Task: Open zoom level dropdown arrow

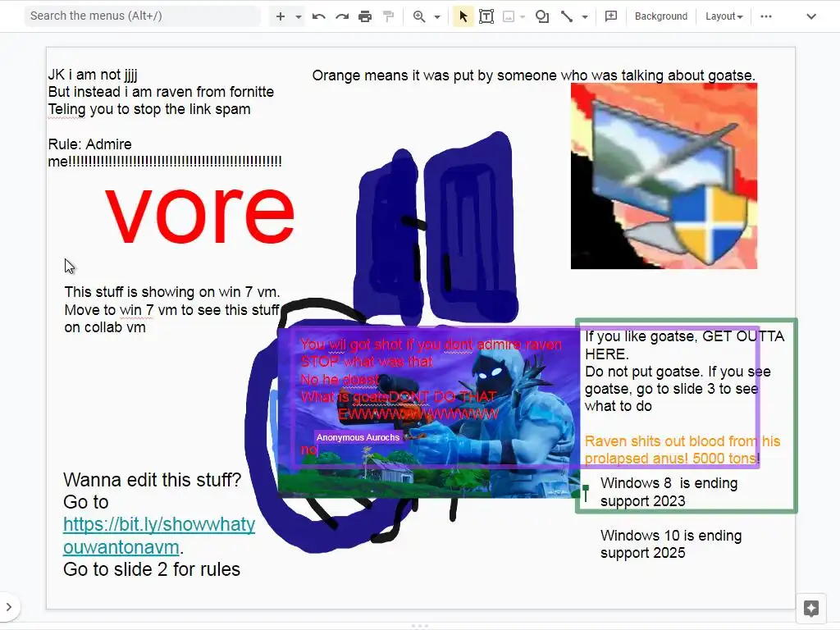Action: click(x=437, y=16)
